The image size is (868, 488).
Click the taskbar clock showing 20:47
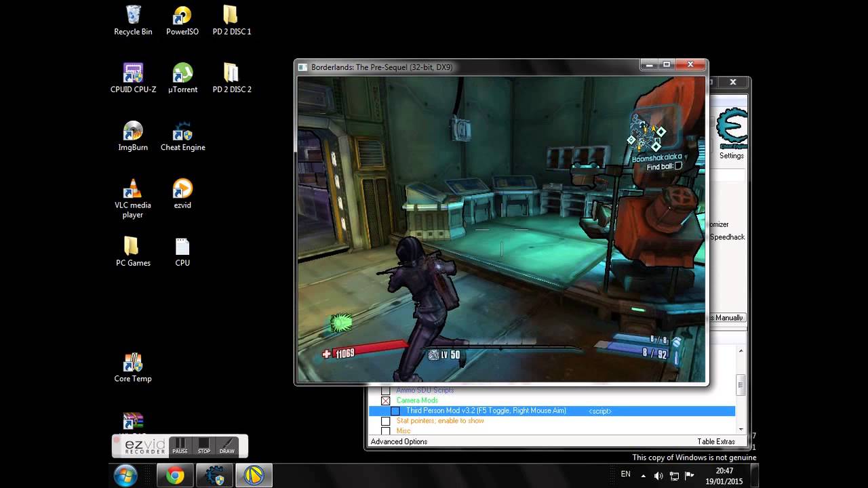click(724, 476)
